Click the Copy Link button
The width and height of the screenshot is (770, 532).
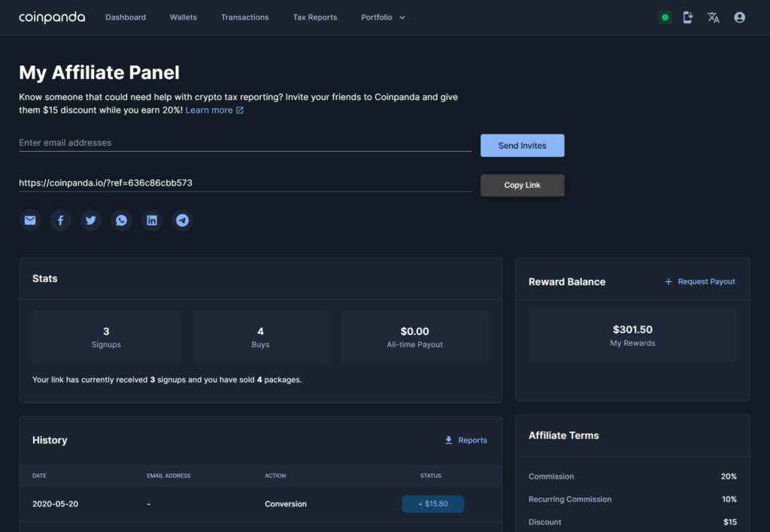pyautogui.click(x=522, y=185)
